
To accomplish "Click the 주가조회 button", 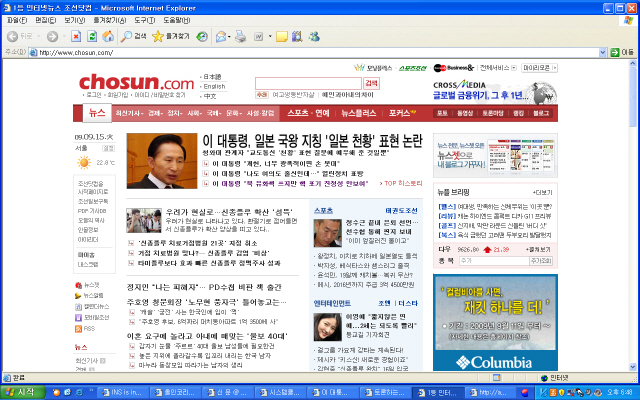I will coord(541,260).
